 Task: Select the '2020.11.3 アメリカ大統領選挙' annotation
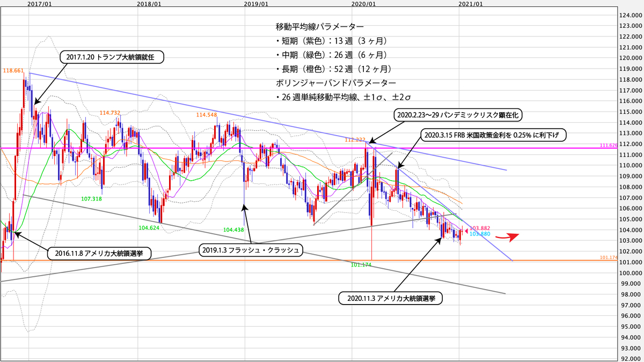click(x=390, y=298)
